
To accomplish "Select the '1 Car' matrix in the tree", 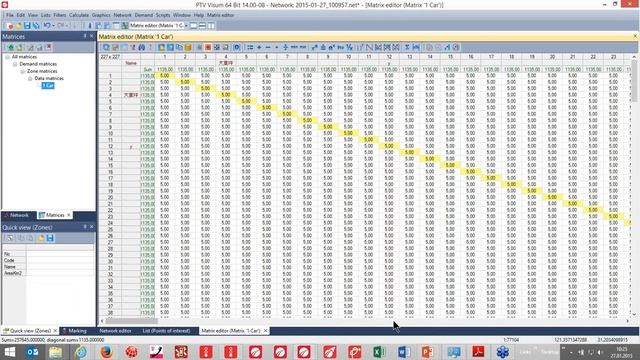I will pos(48,86).
